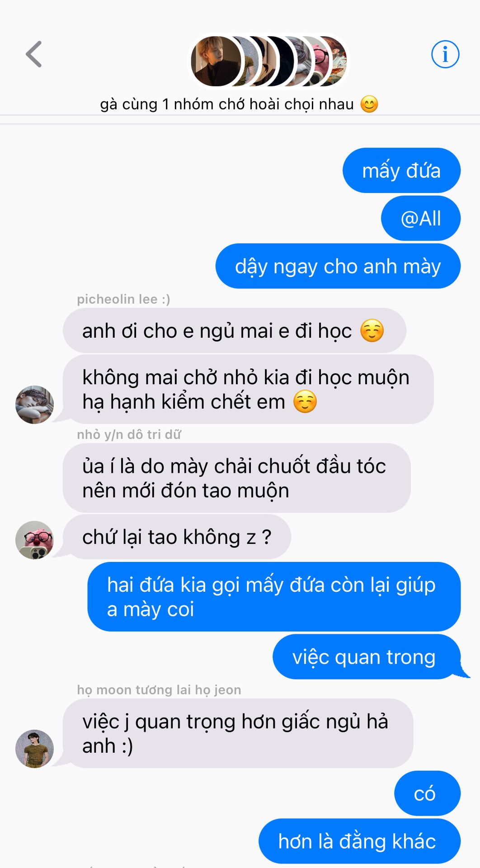Tap the avatar in olive shirt
Image resolution: width=480 pixels, height=868 pixels.
(x=34, y=749)
